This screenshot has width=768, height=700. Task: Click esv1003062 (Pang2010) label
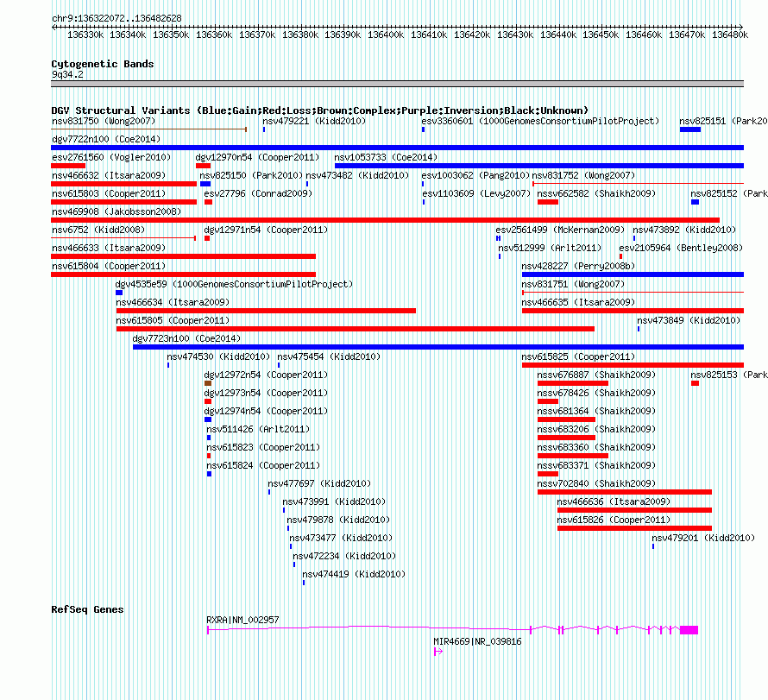pyautogui.click(x=475, y=175)
